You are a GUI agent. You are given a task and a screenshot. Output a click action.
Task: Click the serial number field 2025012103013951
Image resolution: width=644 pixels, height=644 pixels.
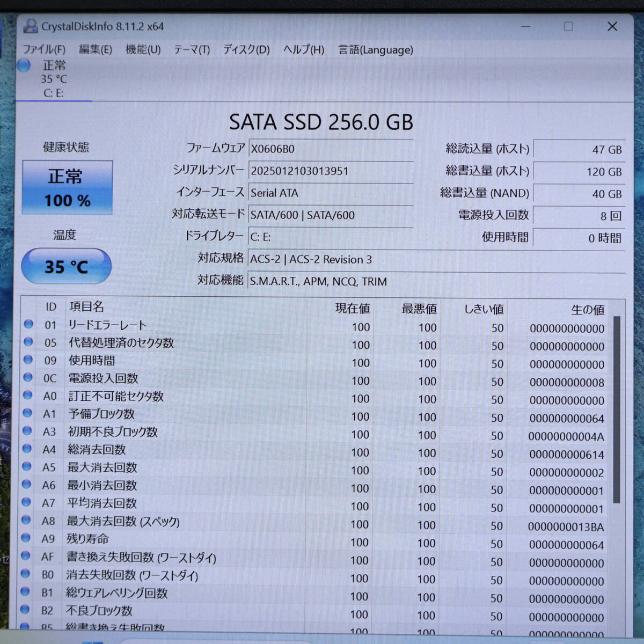[331, 171]
